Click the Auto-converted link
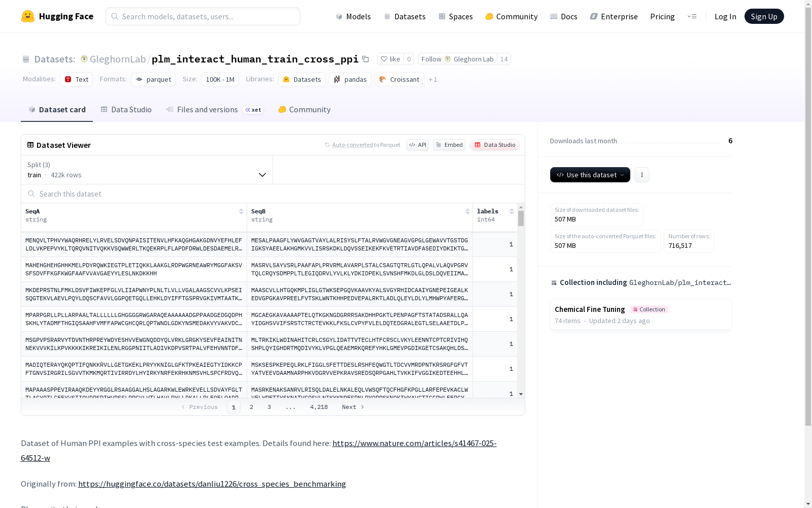This screenshot has width=812, height=508. (352, 145)
